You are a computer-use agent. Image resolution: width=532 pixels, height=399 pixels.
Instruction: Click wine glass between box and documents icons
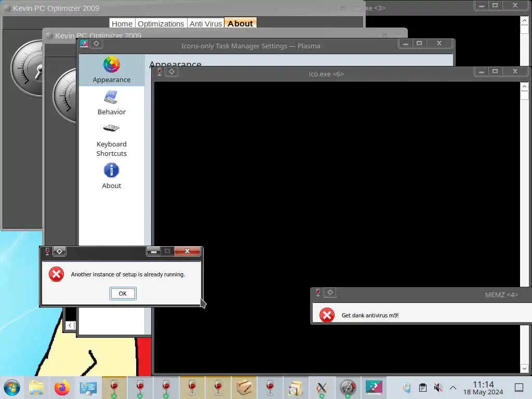pyautogui.click(x=270, y=388)
